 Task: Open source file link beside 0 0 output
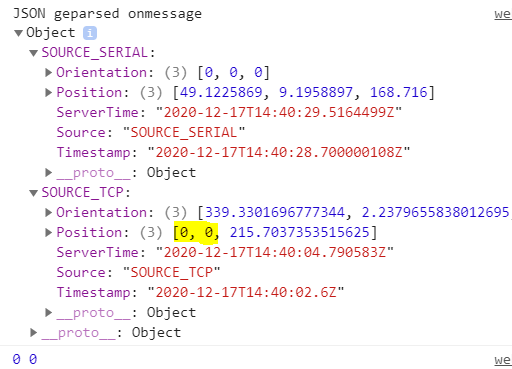503,360
